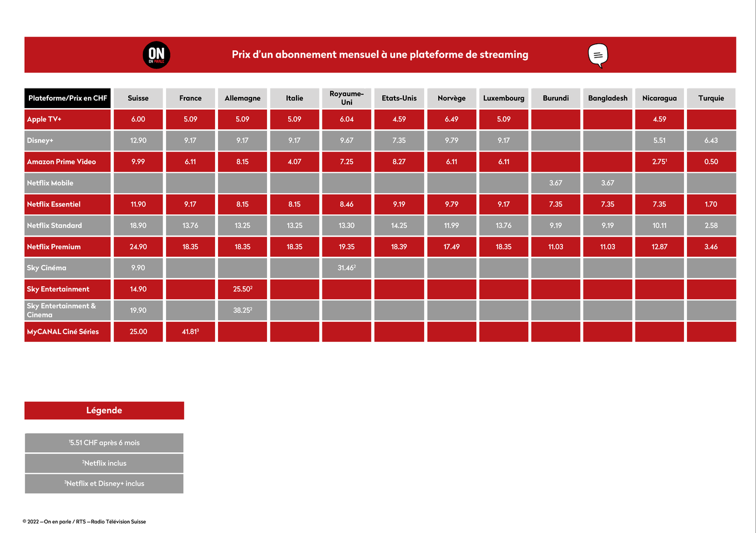This screenshot has width=756, height=533.
Task: Select the Netflix et Disney+ inclus legend entry
Action: click(104, 483)
